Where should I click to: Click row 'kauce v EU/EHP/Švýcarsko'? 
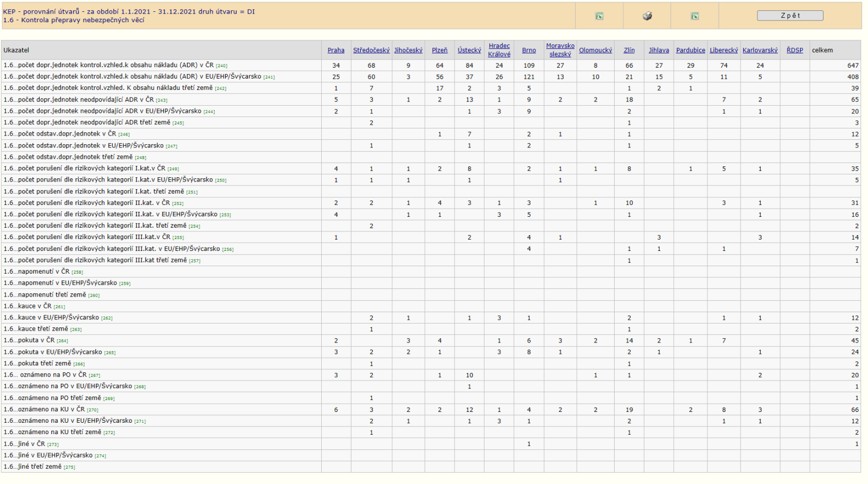click(58, 318)
